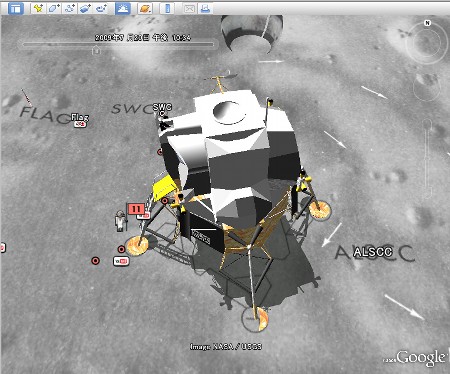
Task: Select the Flag placemark label
Action: [x=80, y=117]
